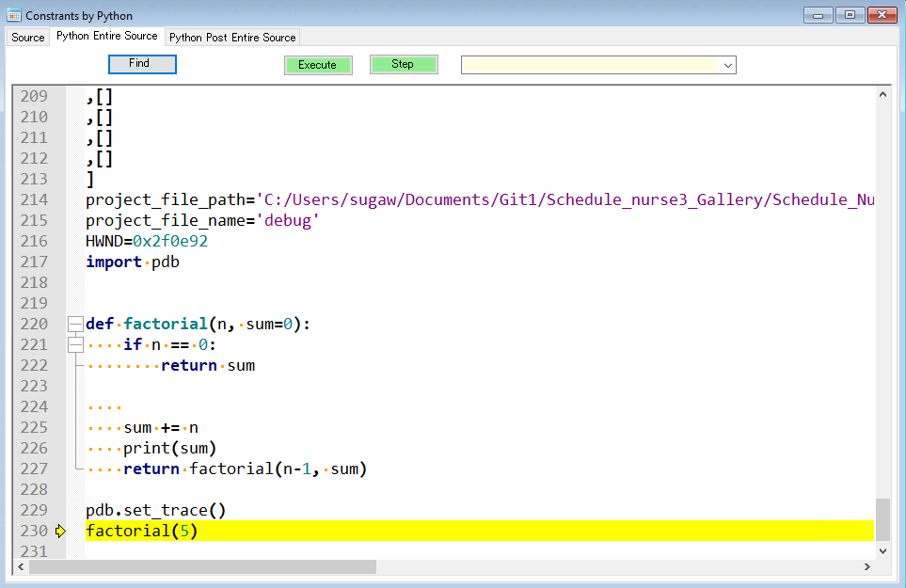Click the maximize icon
This screenshot has height=588, width=906.
[x=849, y=15]
